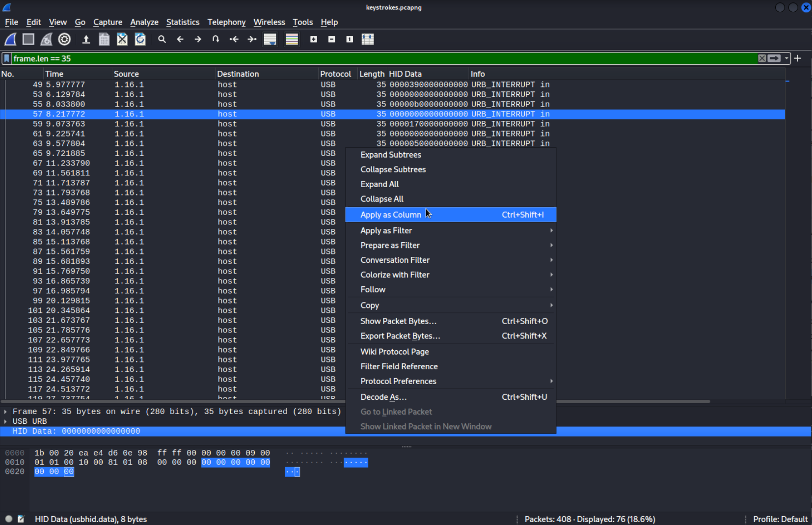Open Colorize with Filter submenu
Screen dimensions: 812x525
pos(451,275)
